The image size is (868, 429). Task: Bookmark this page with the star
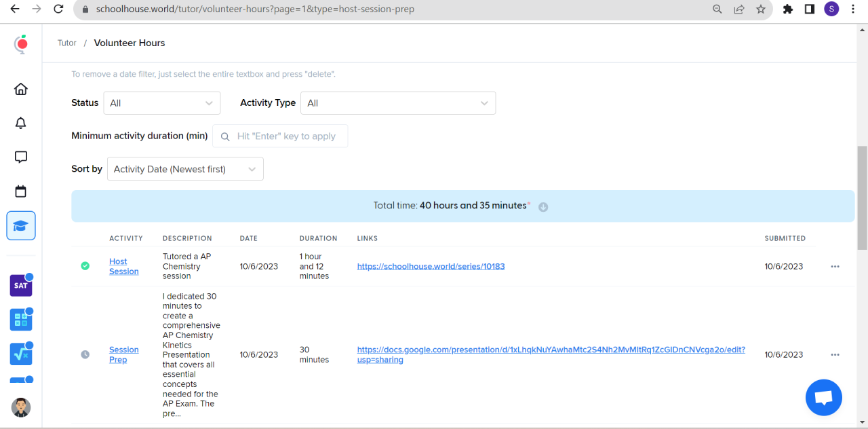[761, 10]
